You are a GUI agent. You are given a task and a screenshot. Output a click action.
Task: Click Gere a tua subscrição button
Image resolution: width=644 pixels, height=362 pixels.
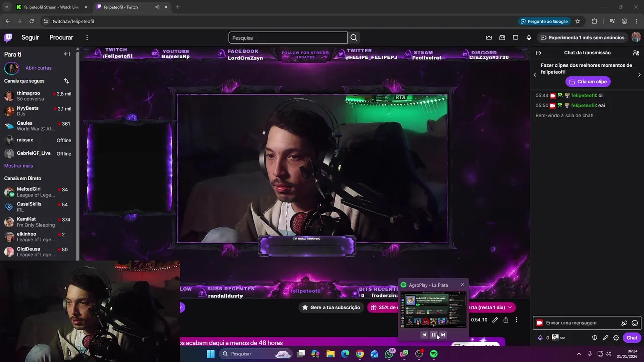pyautogui.click(x=331, y=307)
